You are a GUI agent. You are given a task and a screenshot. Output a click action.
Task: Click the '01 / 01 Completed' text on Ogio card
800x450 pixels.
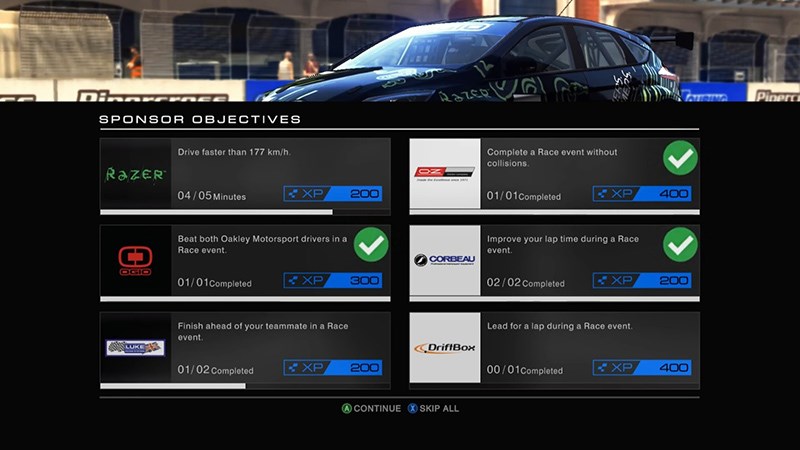pos(214,283)
